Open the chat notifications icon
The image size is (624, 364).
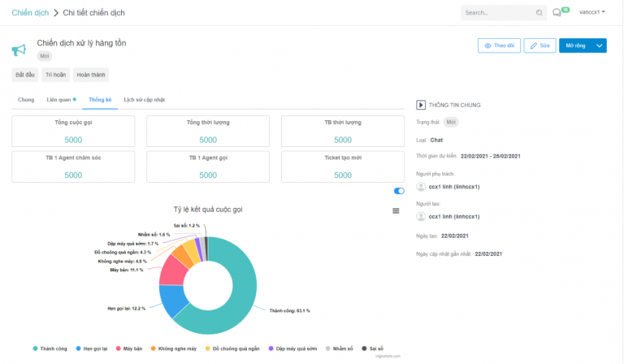point(557,13)
